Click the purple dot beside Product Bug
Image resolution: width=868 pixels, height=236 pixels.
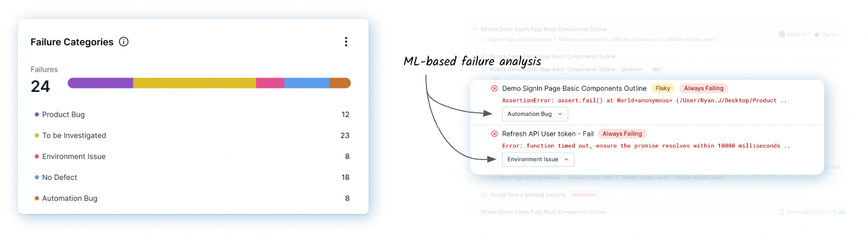point(37,115)
